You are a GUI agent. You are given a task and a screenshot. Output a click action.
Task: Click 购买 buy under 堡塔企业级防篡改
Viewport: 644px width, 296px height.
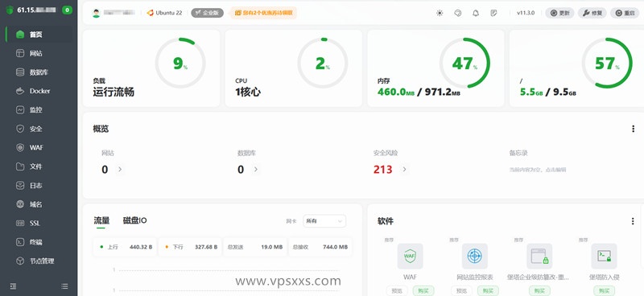(x=539, y=291)
